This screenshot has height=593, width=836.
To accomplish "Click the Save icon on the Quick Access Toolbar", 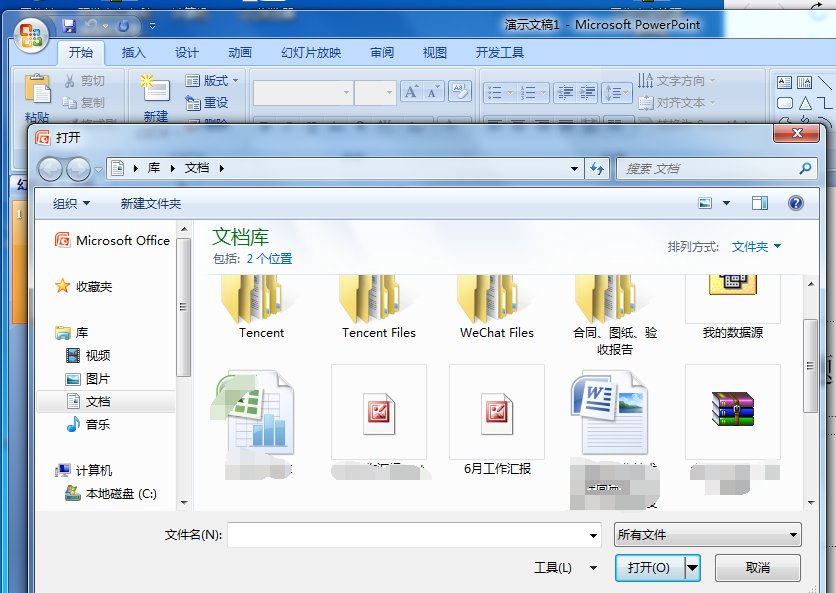I will tap(68, 24).
